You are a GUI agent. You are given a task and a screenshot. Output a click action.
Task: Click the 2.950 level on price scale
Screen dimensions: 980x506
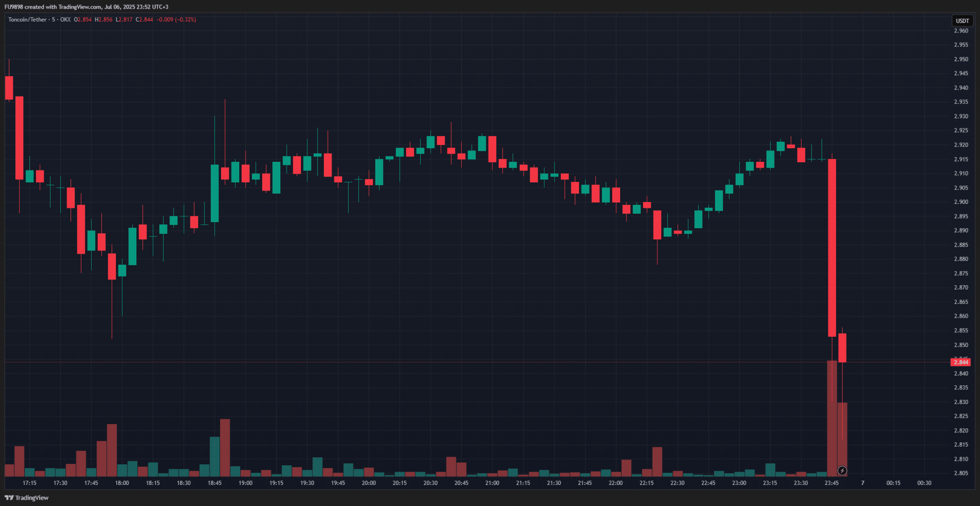(961, 59)
